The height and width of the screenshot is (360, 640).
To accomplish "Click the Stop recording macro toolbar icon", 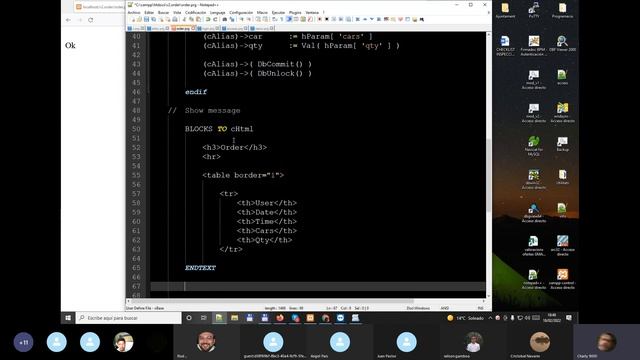I will [327, 19].
